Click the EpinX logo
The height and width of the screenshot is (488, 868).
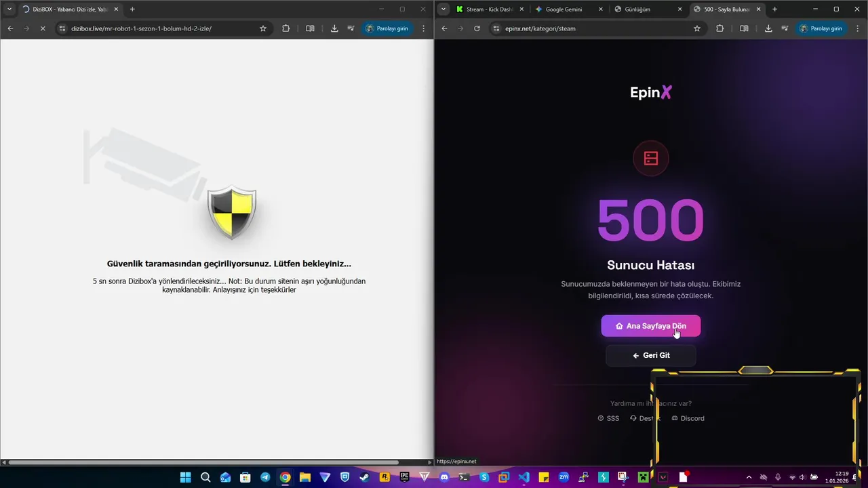(651, 93)
